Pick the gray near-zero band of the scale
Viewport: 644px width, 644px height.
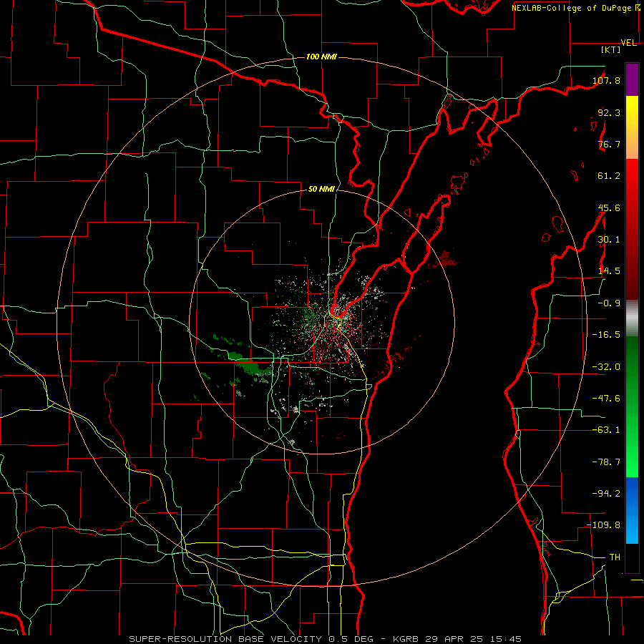point(632,318)
